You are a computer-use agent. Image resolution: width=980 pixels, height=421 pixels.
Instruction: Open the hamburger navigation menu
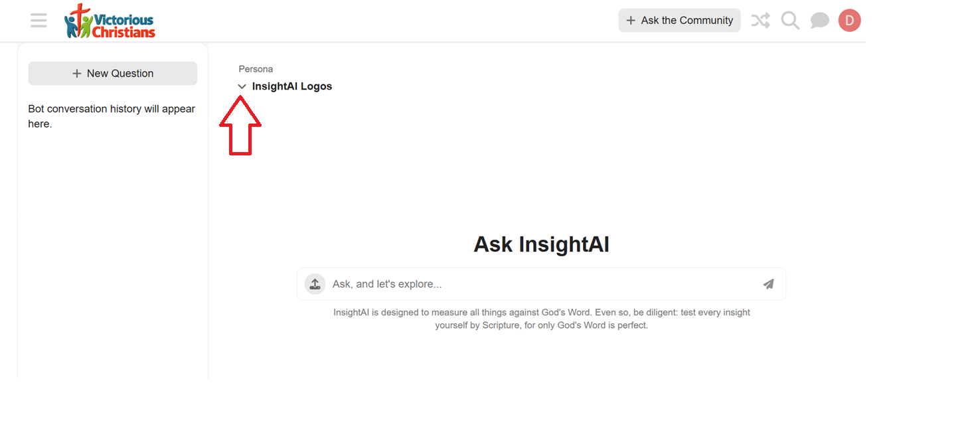(x=39, y=21)
